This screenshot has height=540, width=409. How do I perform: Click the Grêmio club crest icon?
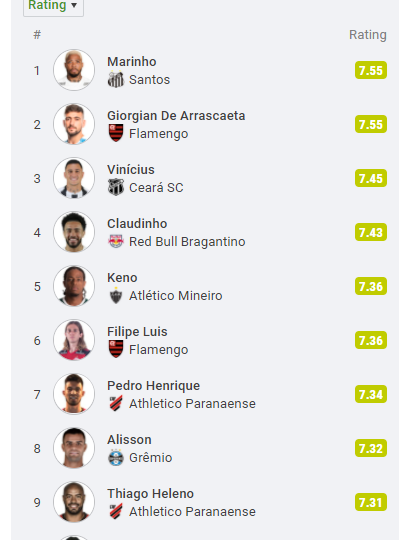[x=116, y=457]
